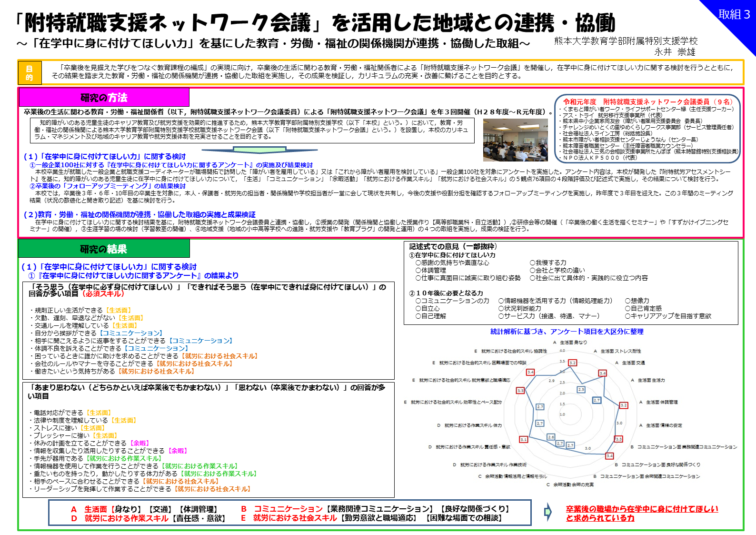Select opinion item '○状況判断能力'

click(x=519, y=308)
